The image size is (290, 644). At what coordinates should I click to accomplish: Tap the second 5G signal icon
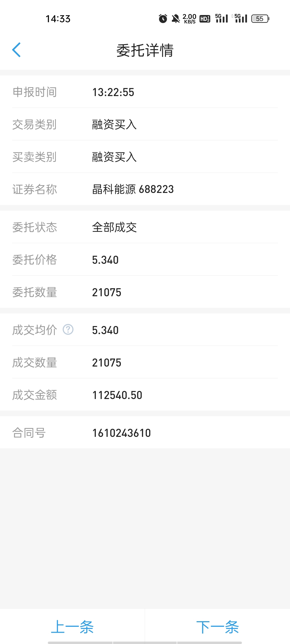[240, 18]
